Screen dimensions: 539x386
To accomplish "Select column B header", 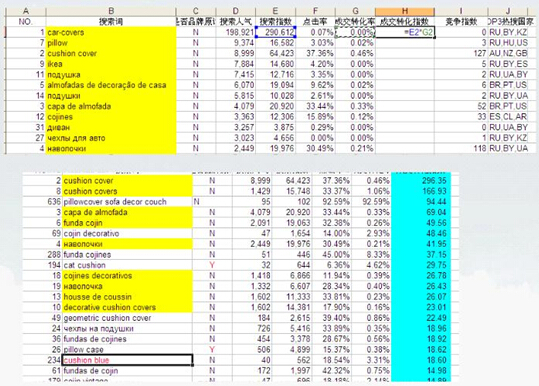I will [111, 12].
